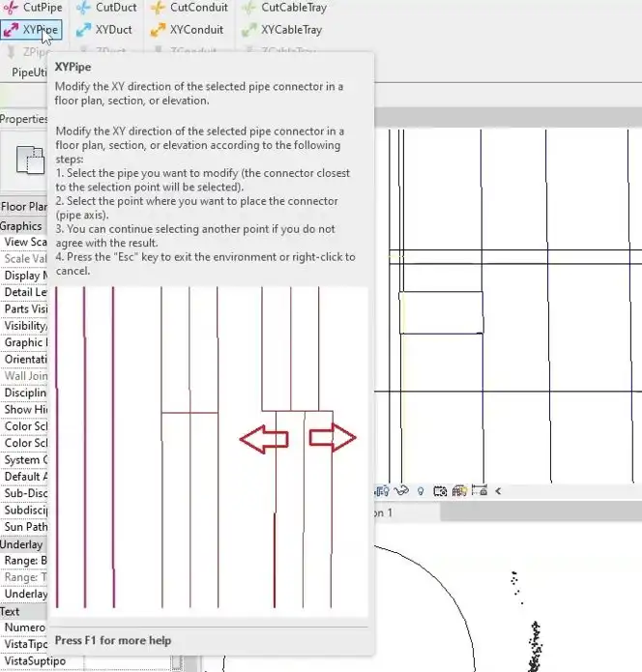Click Temporary Hide/Isolate glasses icon
Screen dimensions: 642x672
tap(401, 491)
